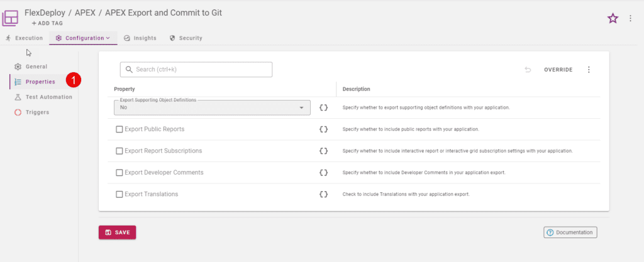Enable Export Public Reports checkbox
Screen dimensions: 644x262
119,129
